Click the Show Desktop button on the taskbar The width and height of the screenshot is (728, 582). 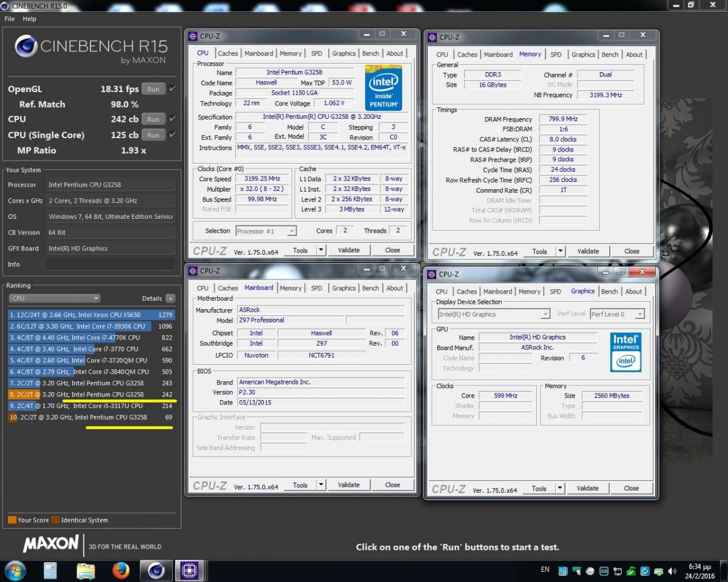(724, 570)
